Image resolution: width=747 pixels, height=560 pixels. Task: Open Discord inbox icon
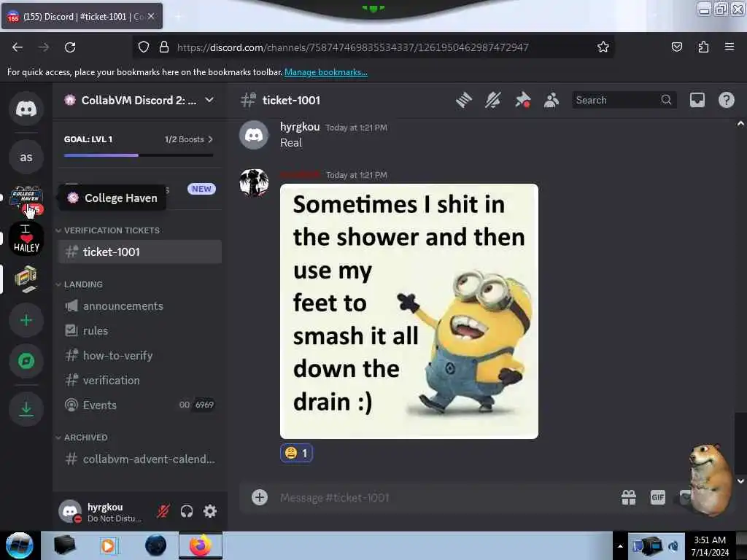coord(697,100)
